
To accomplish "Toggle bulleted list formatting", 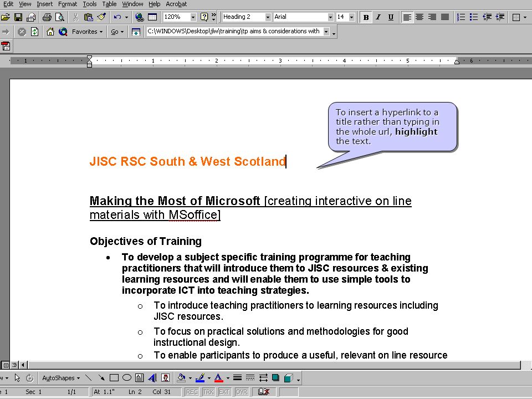I will (474, 17).
